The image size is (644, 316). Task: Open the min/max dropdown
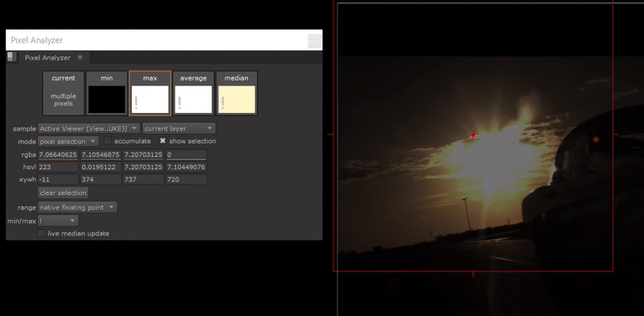tap(58, 221)
